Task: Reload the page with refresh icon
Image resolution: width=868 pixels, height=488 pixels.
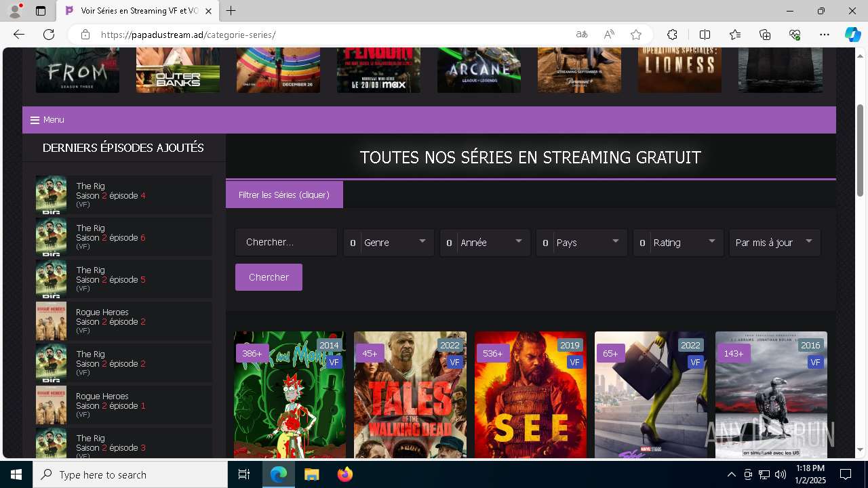Action: pos(49,35)
